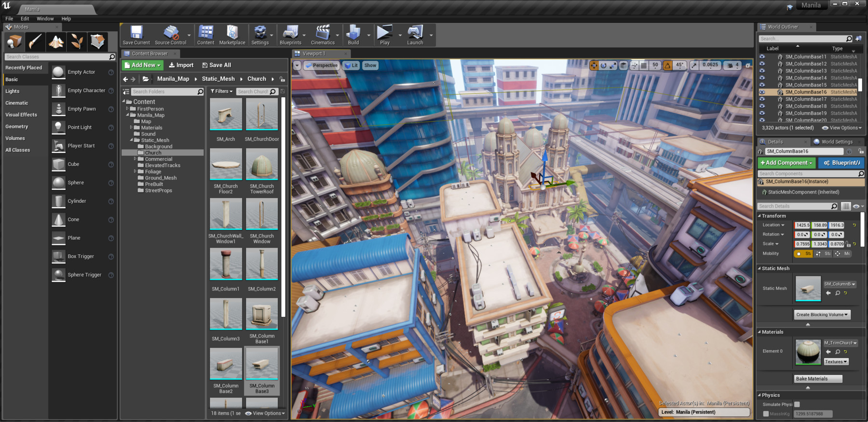Click World Outliner vertical scrollbar thumb
This screenshot has width=868, height=422.
pos(860,85)
